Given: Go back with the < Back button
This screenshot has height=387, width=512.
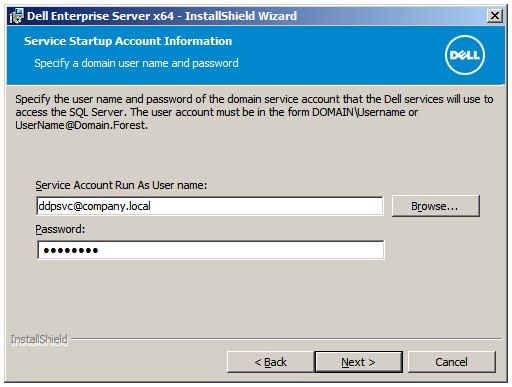Looking at the screenshot, I should point(270,362).
